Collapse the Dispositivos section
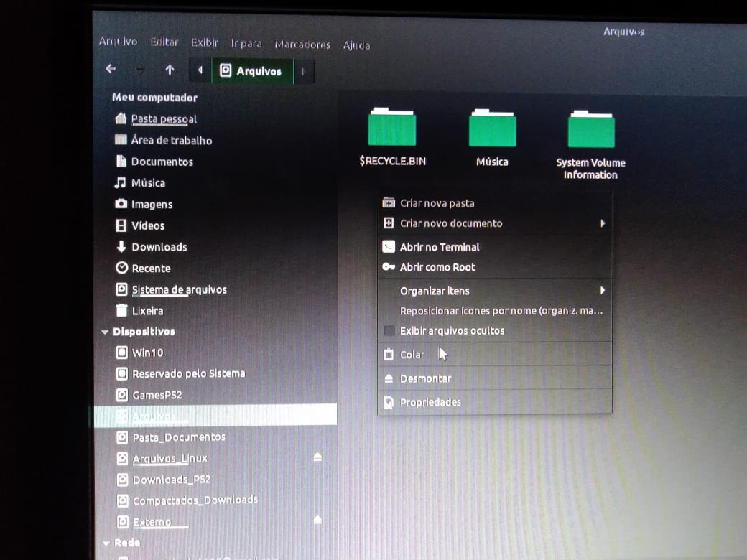 [106, 332]
